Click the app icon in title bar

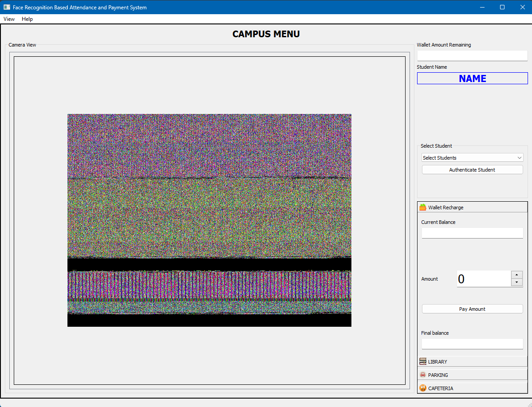point(7,7)
